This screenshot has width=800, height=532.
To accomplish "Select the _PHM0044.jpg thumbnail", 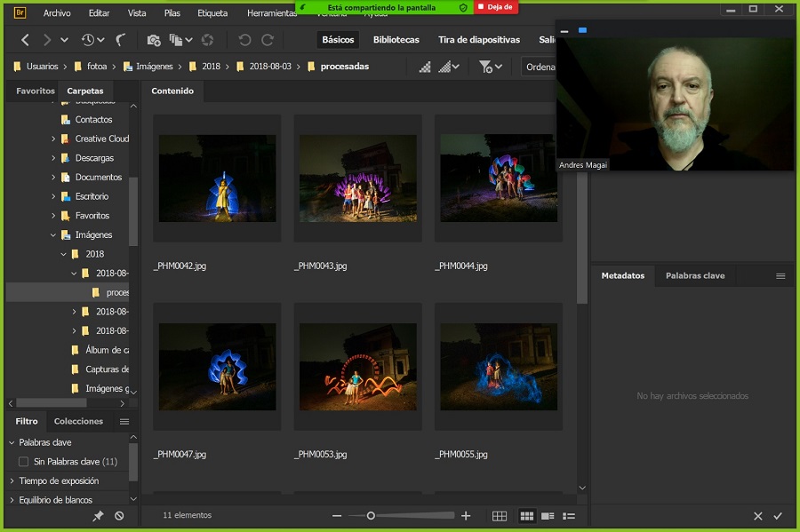I will click(499, 179).
